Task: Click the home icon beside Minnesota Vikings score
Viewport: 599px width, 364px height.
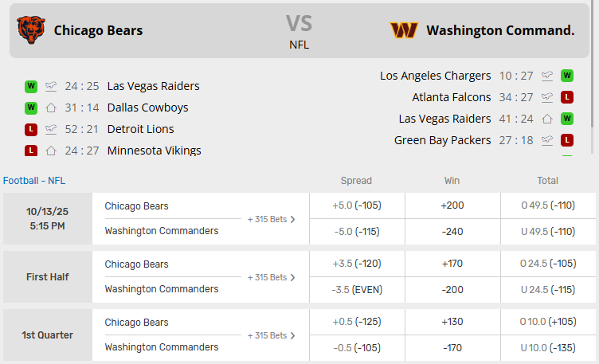Action: point(52,151)
